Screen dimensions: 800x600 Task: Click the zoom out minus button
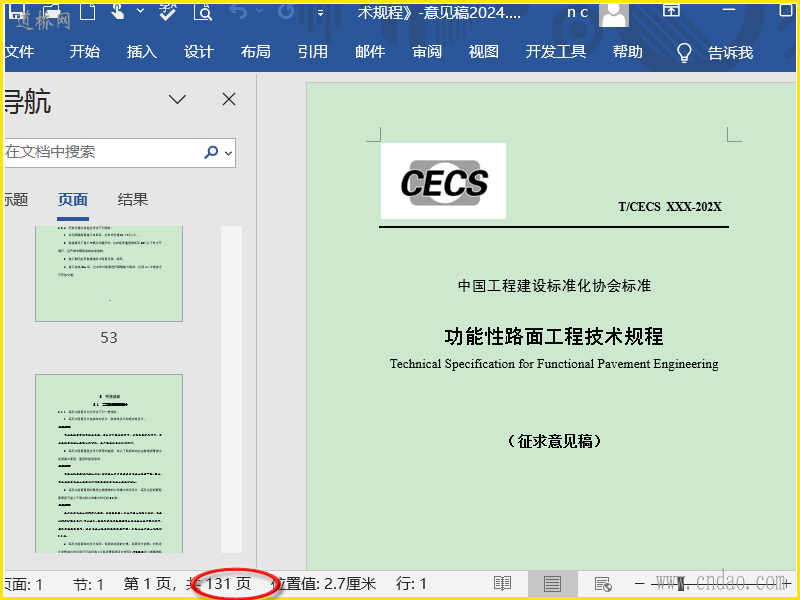[639, 583]
